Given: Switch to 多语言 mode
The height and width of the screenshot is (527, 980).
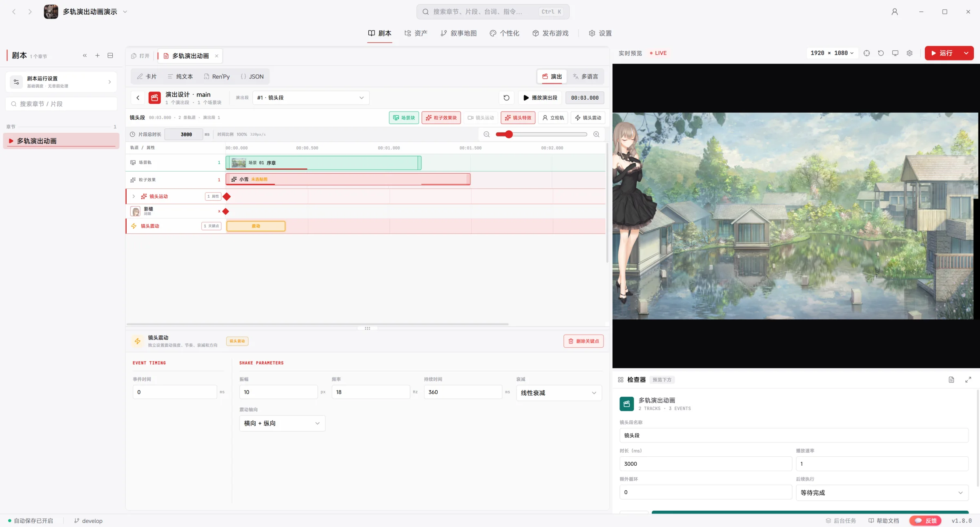Looking at the screenshot, I should [585, 76].
